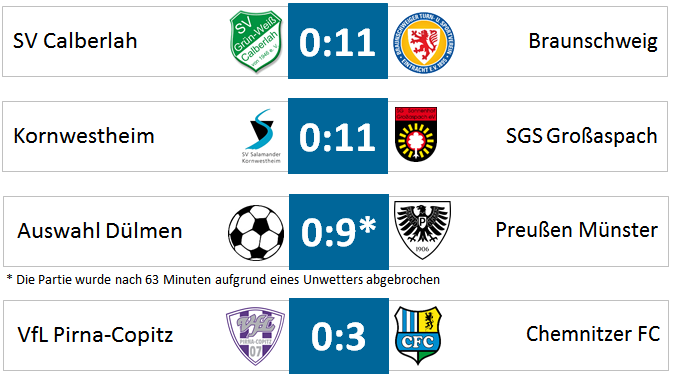Screen dimensions: 674x381
Task: Open the SV Calberlah team name
Action: 75,41
